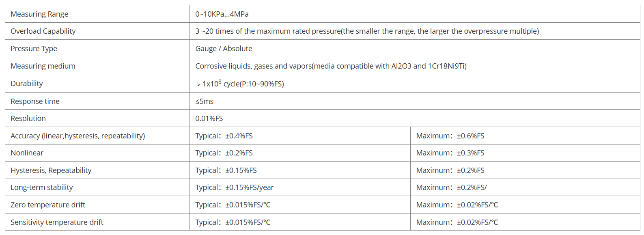
Task: Select Accuracy typical ±0.4%FS cell
Action: 300,136
